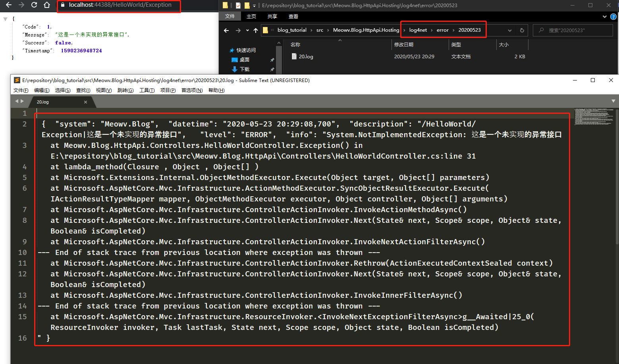This screenshot has width=619, height=364.
Task: Open Explorer recent locations dropdown
Action: (x=247, y=31)
